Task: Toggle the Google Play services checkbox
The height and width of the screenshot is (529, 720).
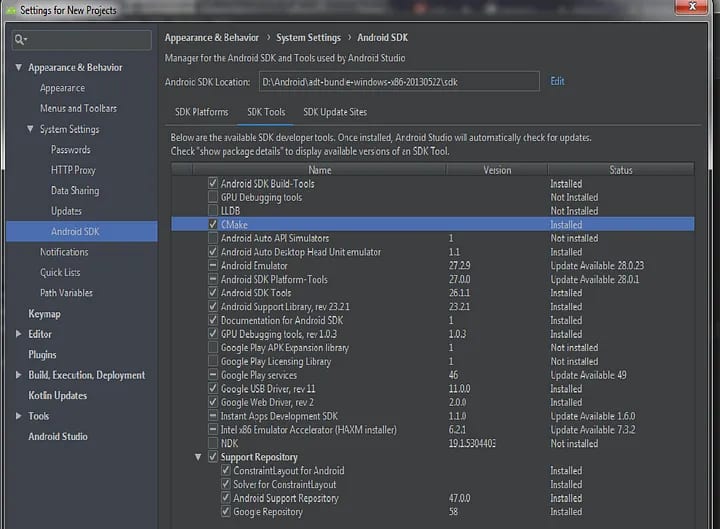Action: click(213, 374)
